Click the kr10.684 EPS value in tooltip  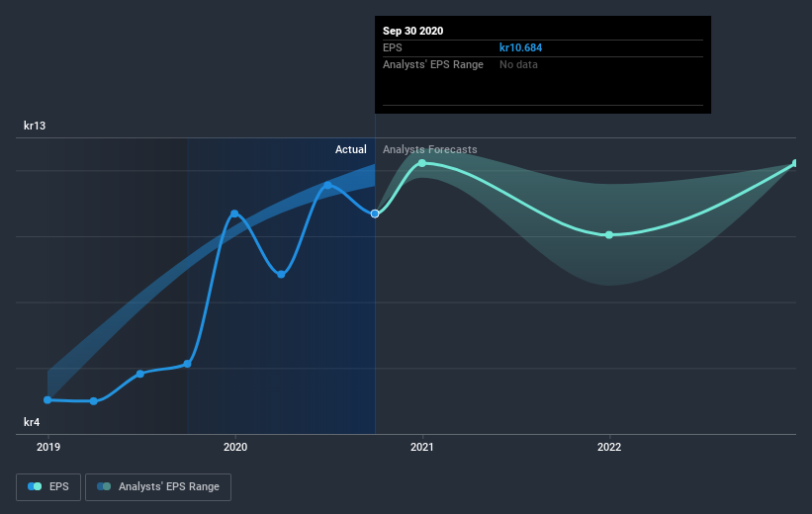[520, 47]
